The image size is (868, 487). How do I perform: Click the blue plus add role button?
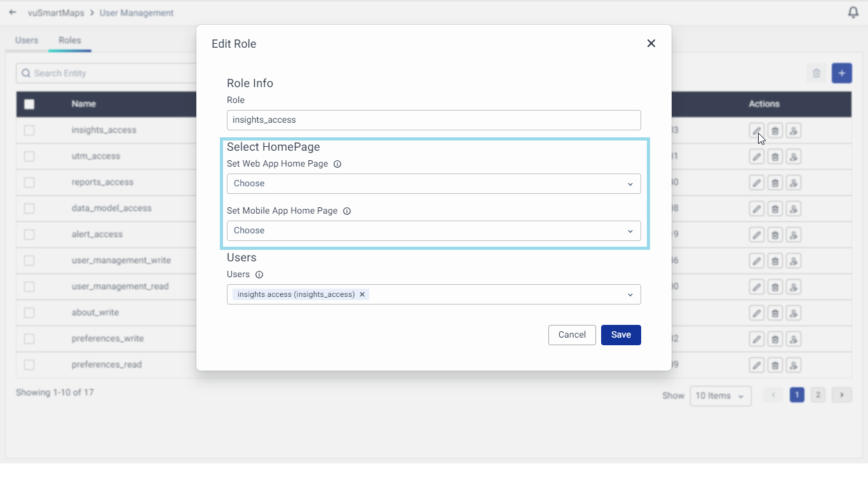click(x=841, y=73)
